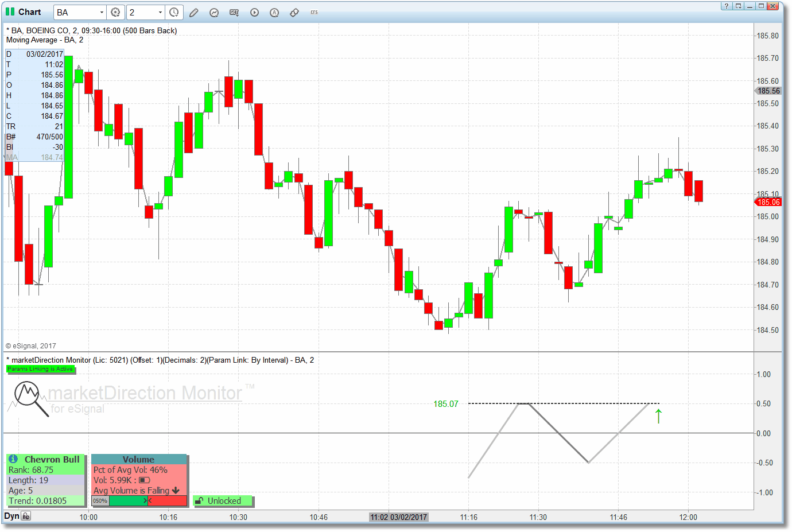Click the Age: 5 row
Viewport: 792px width, 532px height.
point(46,491)
